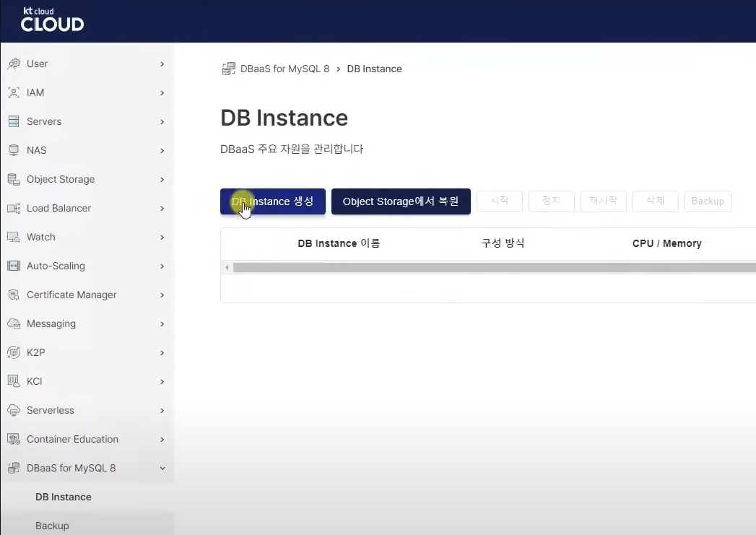Open the Certificate Manager menu item
This screenshot has width=756, height=535.
(87, 295)
